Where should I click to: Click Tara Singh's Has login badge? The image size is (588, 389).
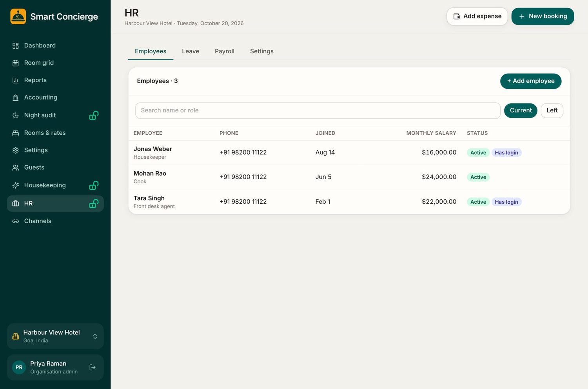coord(506,202)
